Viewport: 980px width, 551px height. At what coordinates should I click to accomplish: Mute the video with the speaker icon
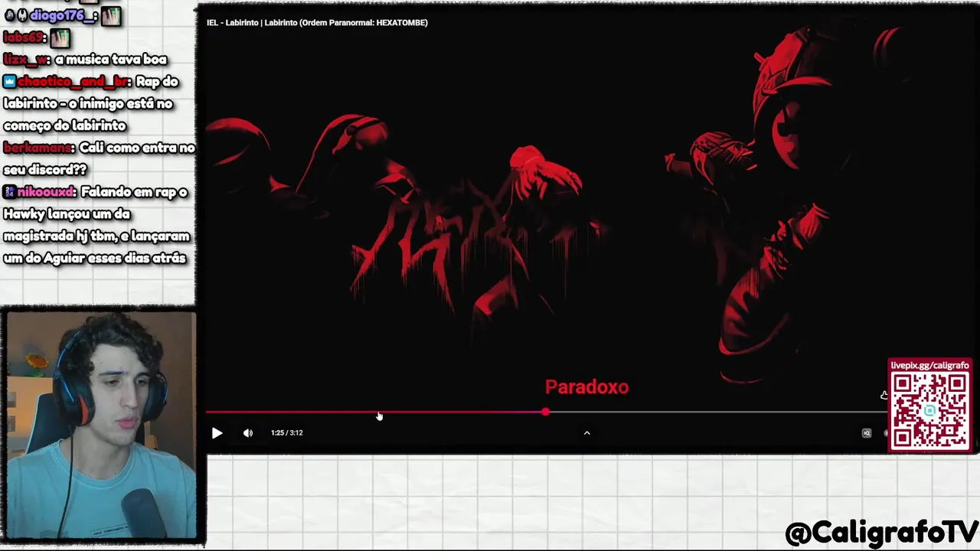click(248, 433)
